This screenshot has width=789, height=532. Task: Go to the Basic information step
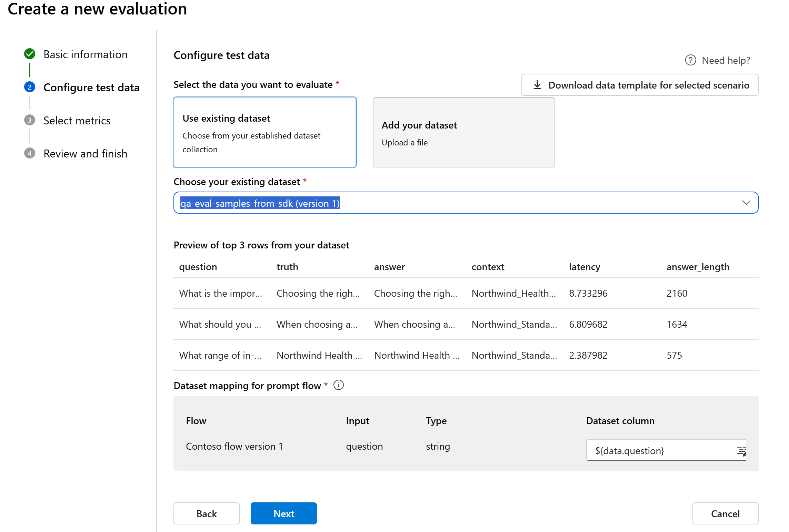[85, 54]
